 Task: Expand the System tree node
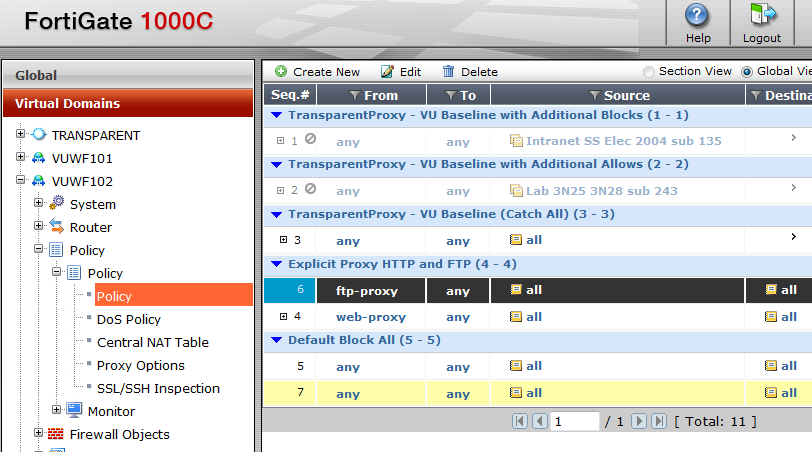38,202
